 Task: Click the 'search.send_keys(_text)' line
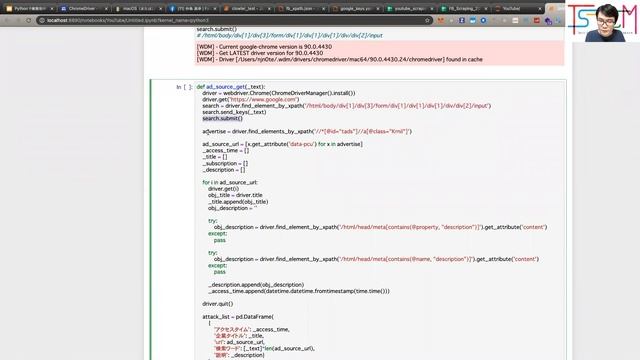coord(234,112)
